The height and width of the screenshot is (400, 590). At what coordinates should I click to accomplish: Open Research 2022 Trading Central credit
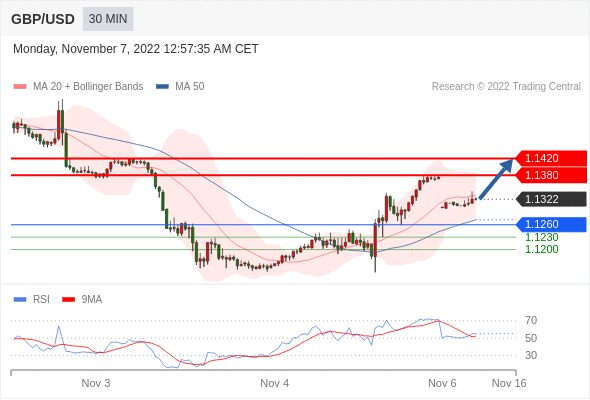tap(506, 87)
